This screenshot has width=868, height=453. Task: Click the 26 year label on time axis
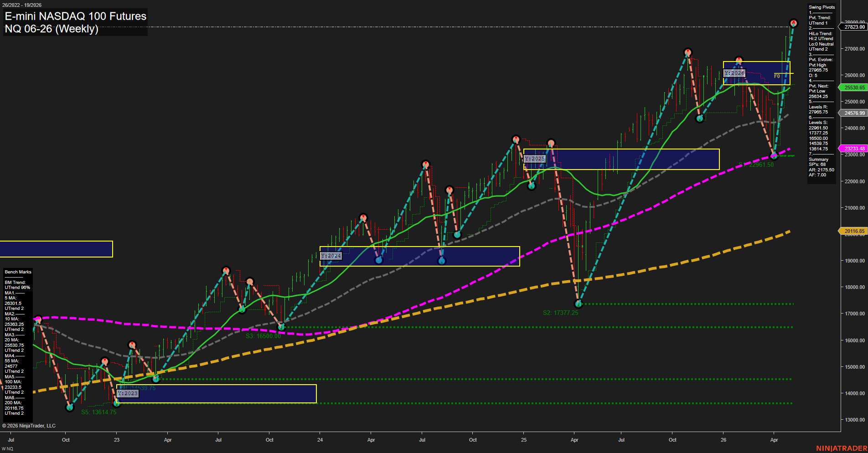(x=723, y=440)
